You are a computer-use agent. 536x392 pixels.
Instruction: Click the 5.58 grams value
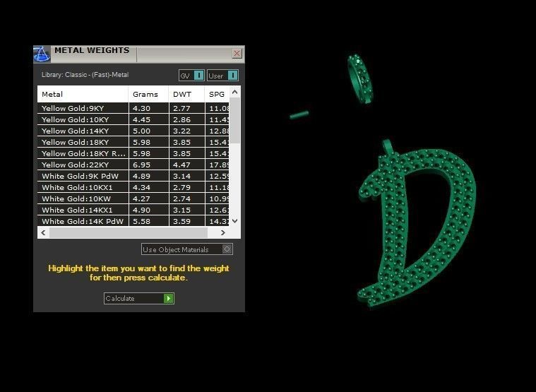point(141,221)
